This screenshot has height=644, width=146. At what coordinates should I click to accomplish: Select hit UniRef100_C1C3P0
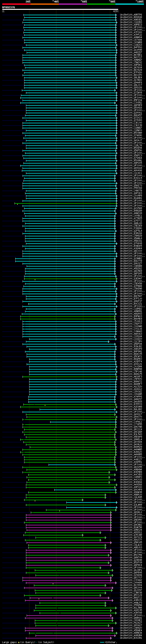[131, 342]
